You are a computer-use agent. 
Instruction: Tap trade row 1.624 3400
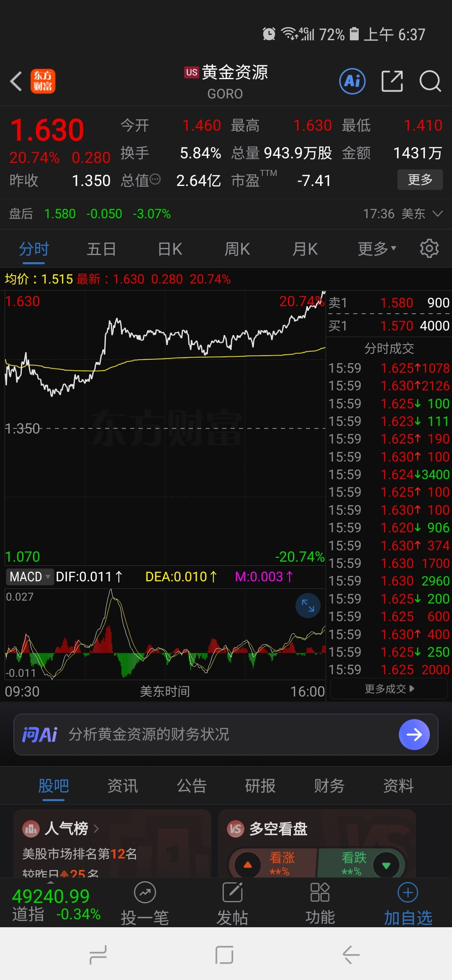(389, 475)
